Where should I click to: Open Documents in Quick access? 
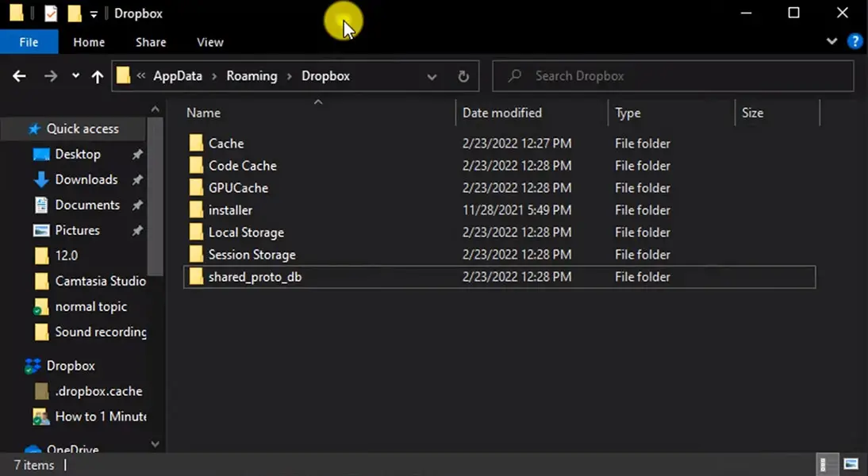coord(87,205)
